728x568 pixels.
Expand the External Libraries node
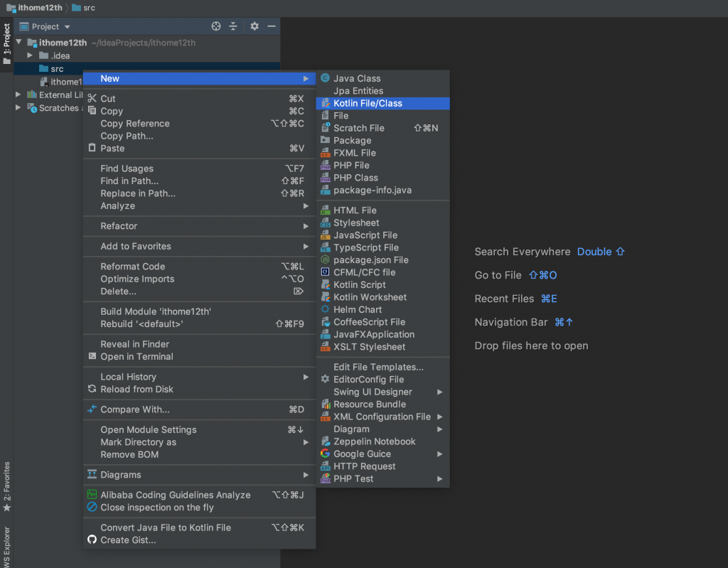[x=18, y=95]
